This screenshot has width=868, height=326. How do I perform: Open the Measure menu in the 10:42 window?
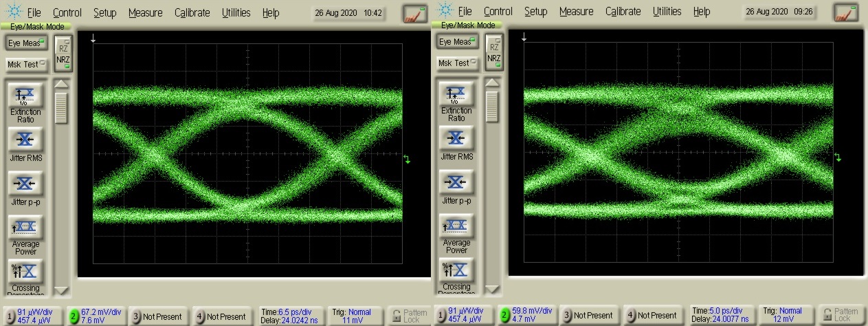click(145, 12)
